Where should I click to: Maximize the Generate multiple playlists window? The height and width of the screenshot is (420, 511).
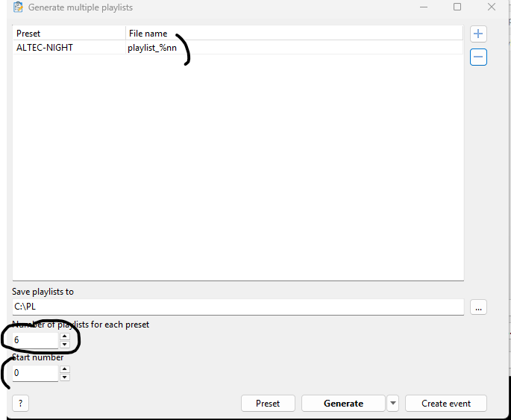tap(457, 7)
